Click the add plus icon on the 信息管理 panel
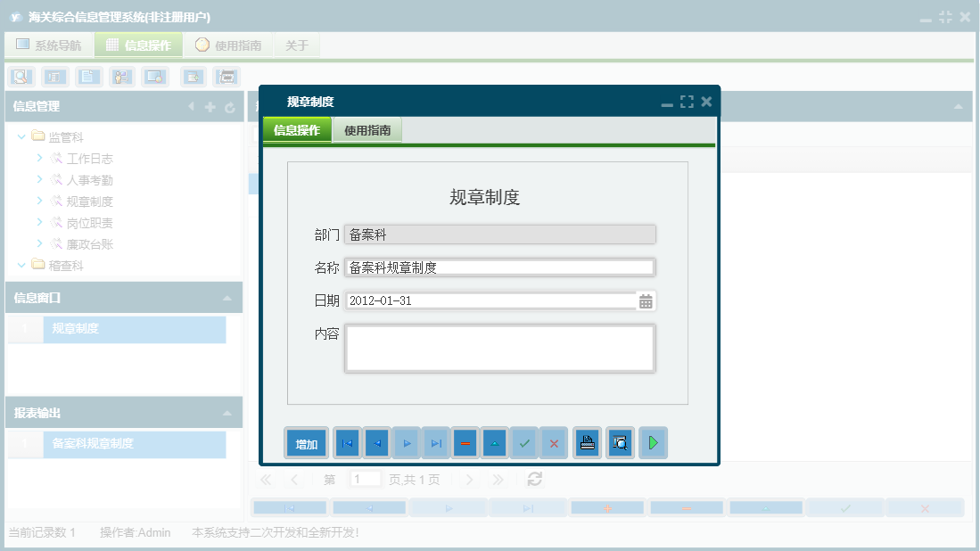980x551 pixels. [x=209, y=106]
